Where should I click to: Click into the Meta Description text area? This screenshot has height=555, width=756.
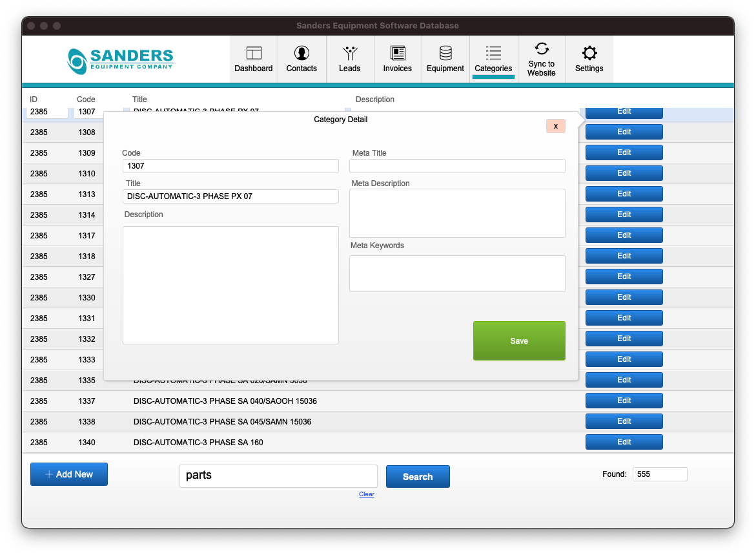click(457, 213)
